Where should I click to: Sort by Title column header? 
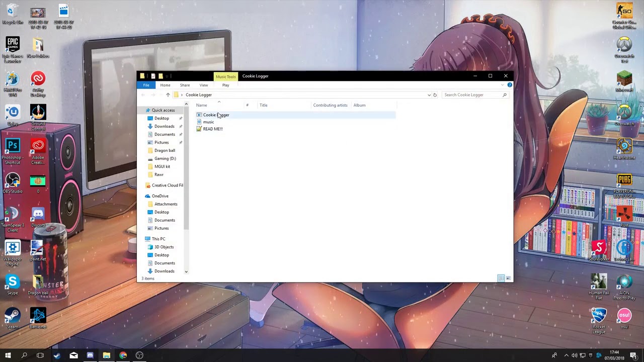284,105
